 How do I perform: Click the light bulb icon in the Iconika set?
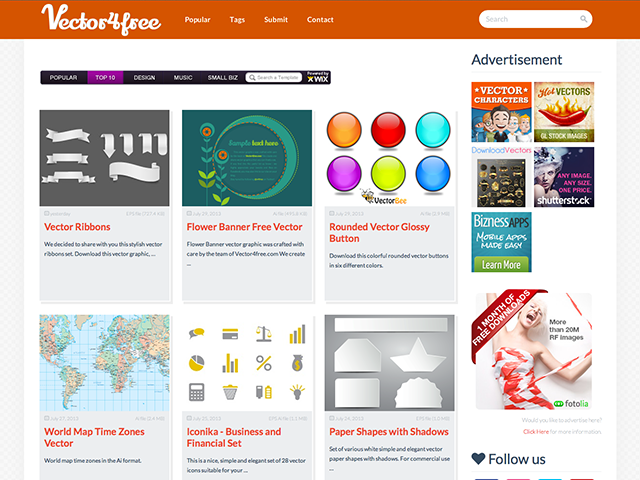(x=297, y=392)
